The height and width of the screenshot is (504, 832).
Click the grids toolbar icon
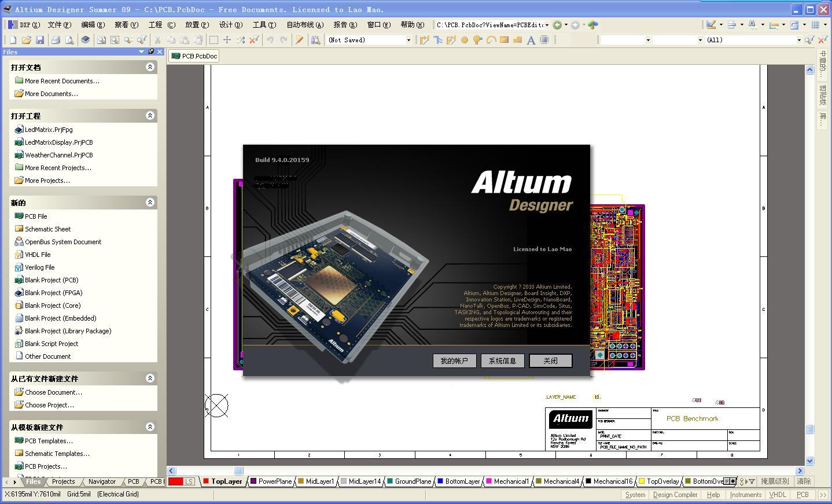point(815,25)
